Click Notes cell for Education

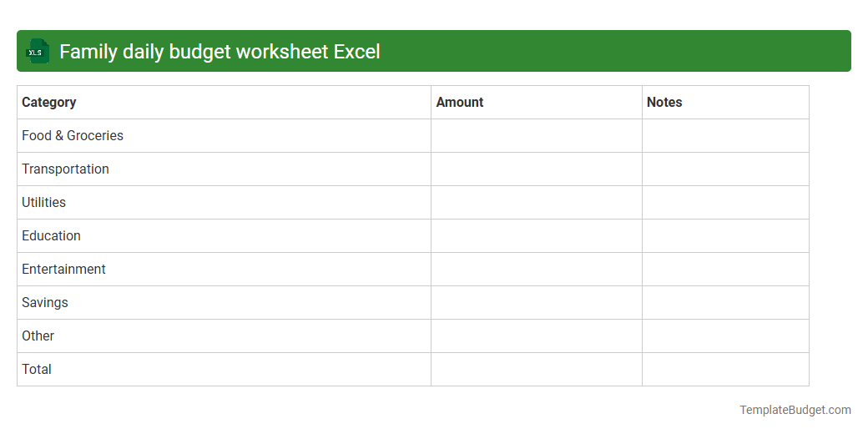point(725,236)
